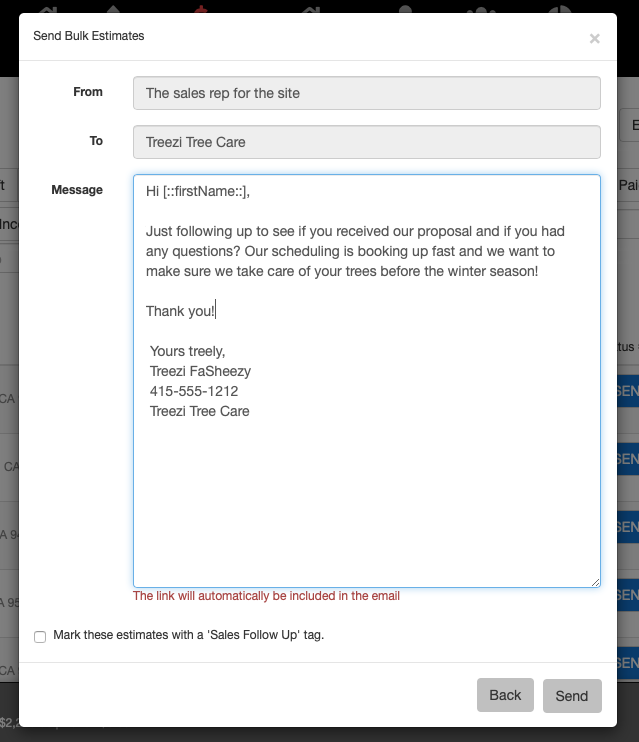The height and width of the screenshot is (742, 639).
Task: Click the bottom-most blue SEND button behind dialog
Action: tap(628, 662)
